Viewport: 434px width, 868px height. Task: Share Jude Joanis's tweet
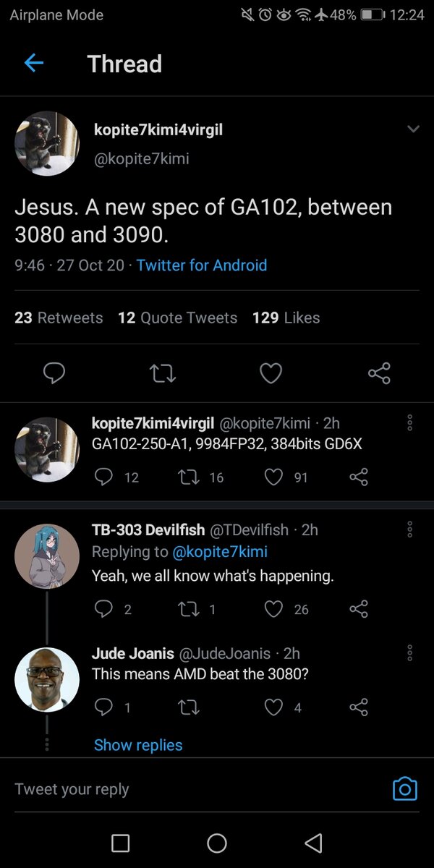pos(359,708)
